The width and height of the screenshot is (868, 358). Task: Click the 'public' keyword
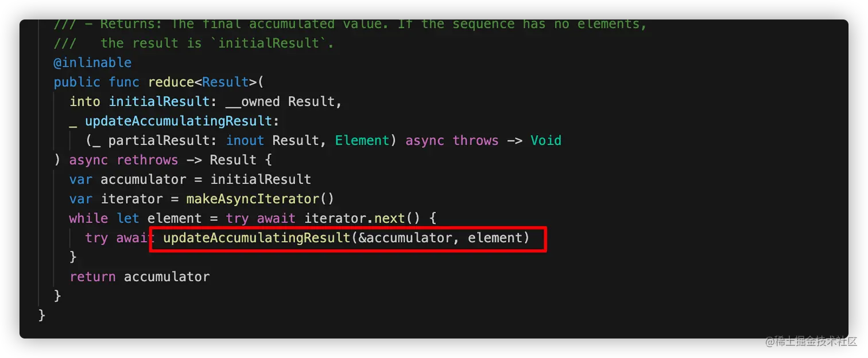point(77,82)
